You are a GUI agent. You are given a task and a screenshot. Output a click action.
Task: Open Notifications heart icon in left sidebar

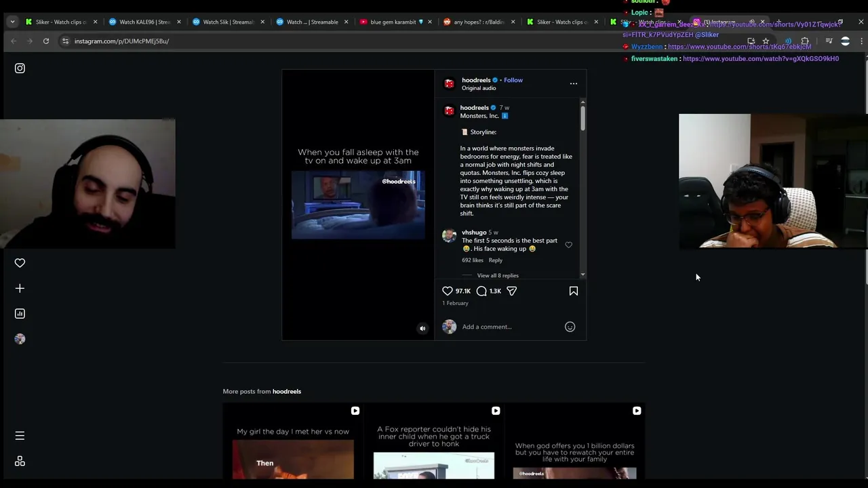(x=20, y=263)
